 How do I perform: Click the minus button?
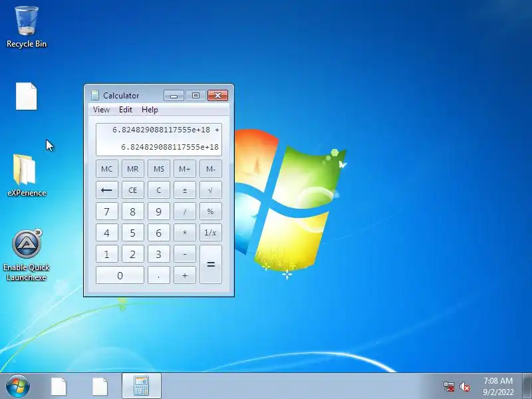coord(185,254)
